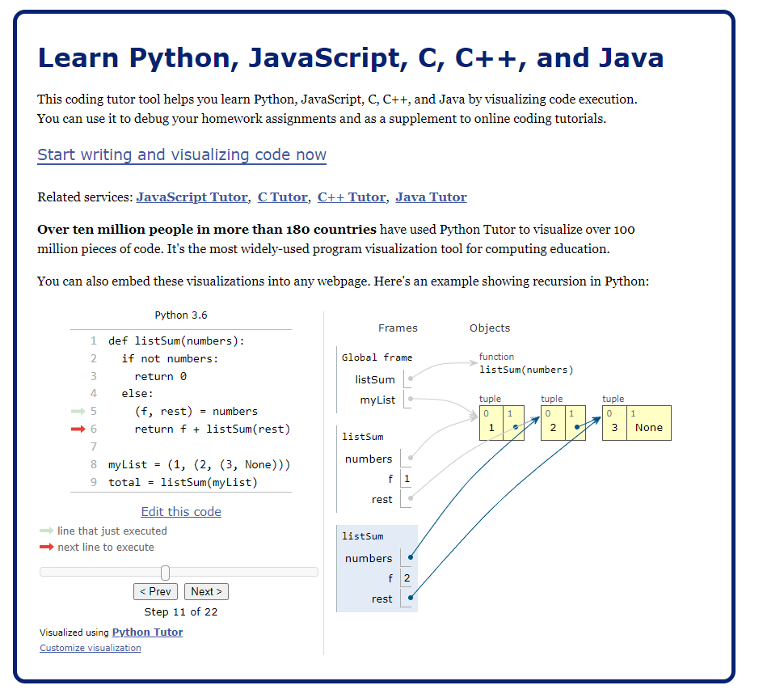Open the Customize visualization link
Screen dimensions: 784x698
coord(90,648)
